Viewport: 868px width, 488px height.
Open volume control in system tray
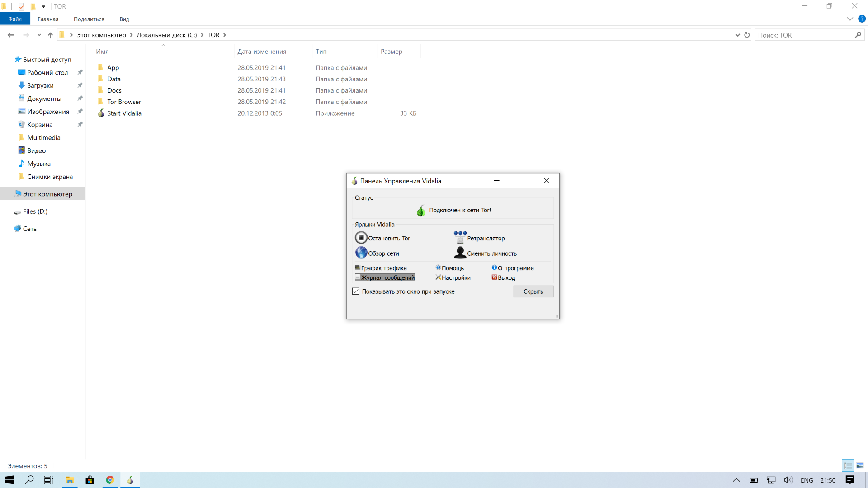tap(788, 480)
